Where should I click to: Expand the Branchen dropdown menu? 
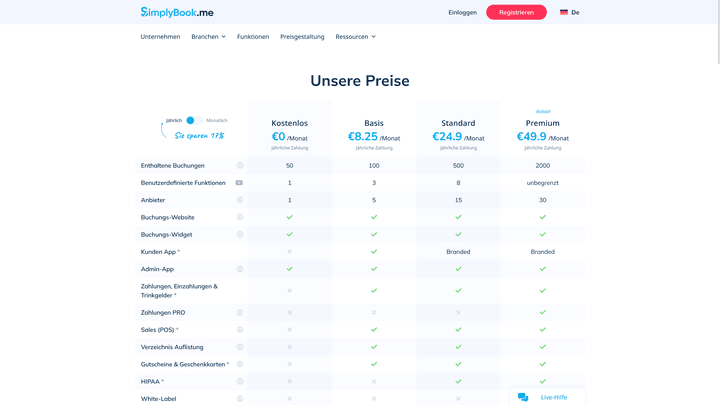pos(208,37)
